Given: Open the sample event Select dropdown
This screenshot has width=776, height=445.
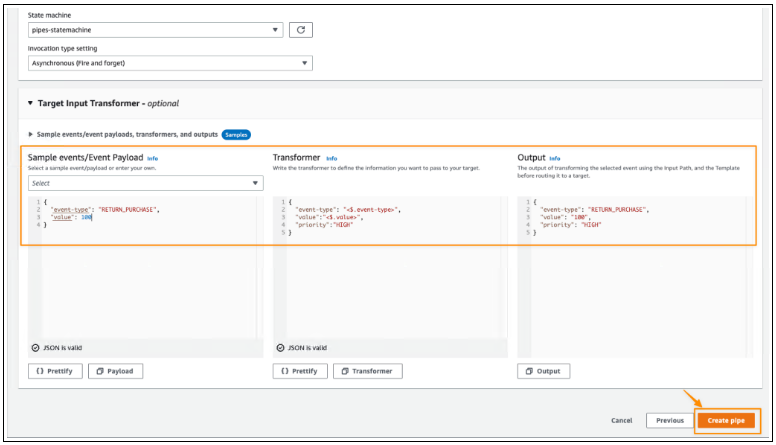Looking at the screenshot, I should tap(145, 183).
